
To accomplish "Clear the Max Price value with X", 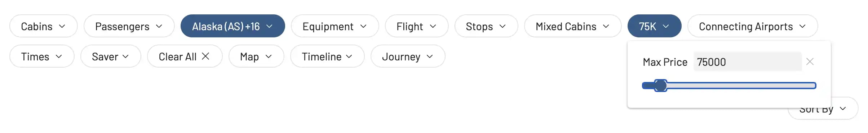I will pyautogui.click(x=810, y=62).
